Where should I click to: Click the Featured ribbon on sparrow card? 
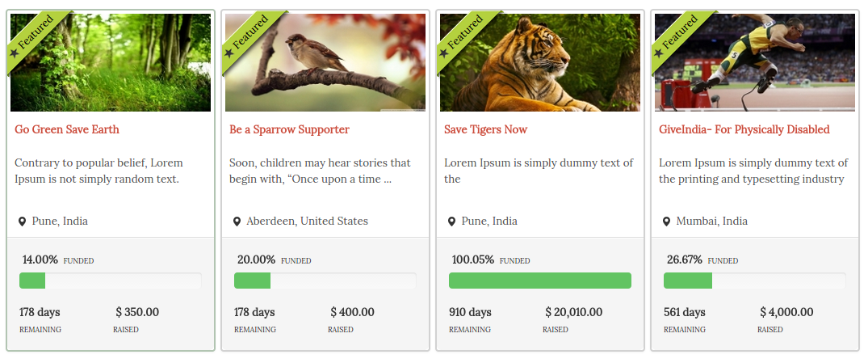(251, 38)
